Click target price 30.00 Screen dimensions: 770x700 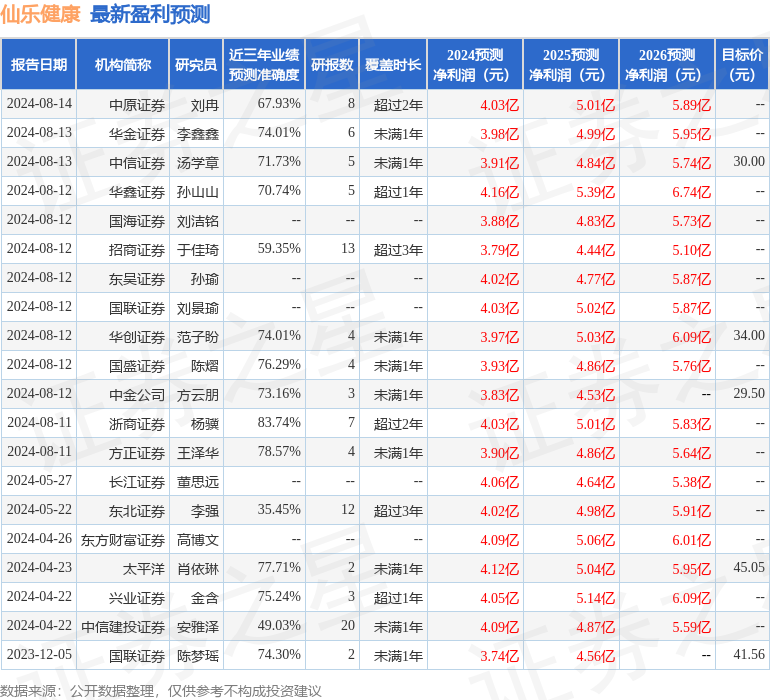click(749, 162)
